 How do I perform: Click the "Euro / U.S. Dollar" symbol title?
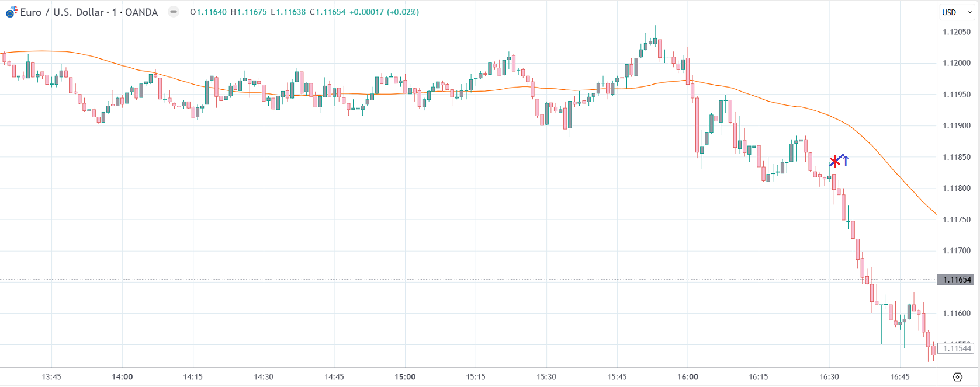click(x=62, y=12)
